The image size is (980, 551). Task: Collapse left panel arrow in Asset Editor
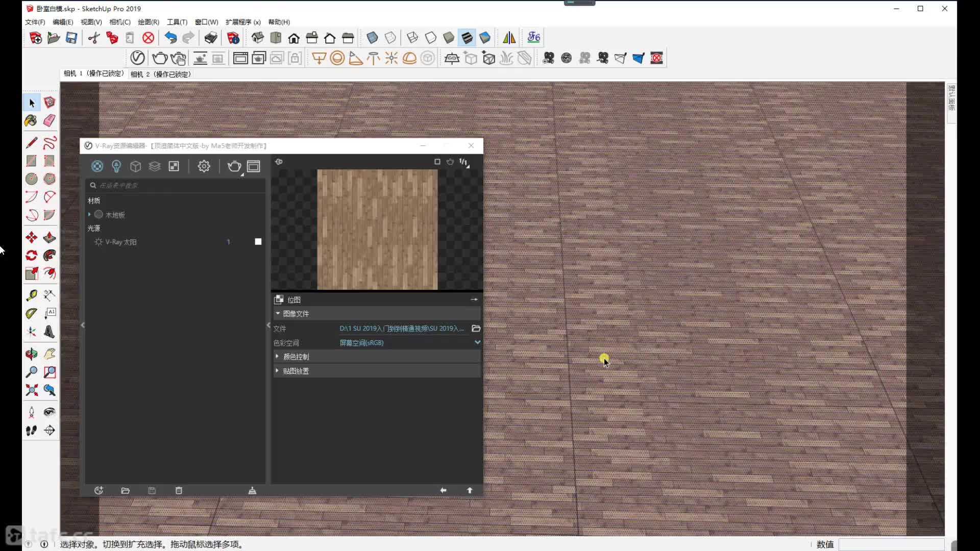coord(83,325)
